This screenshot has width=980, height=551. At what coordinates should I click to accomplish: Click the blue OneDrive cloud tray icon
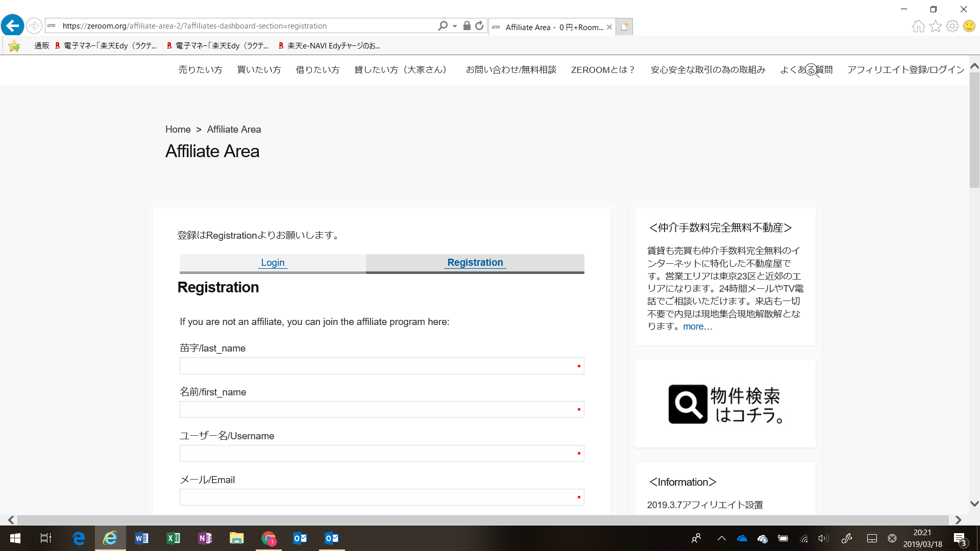(742, 538)
